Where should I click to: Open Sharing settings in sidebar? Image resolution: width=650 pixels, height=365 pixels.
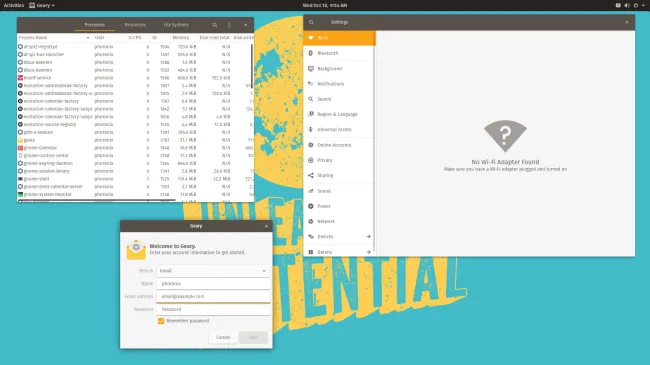click(x=340, y=175)
